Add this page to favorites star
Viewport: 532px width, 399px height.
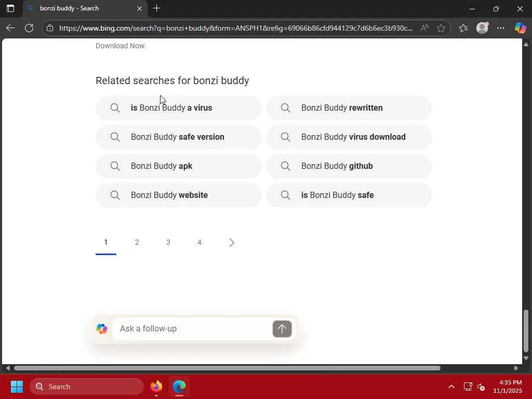click(441, 28)
